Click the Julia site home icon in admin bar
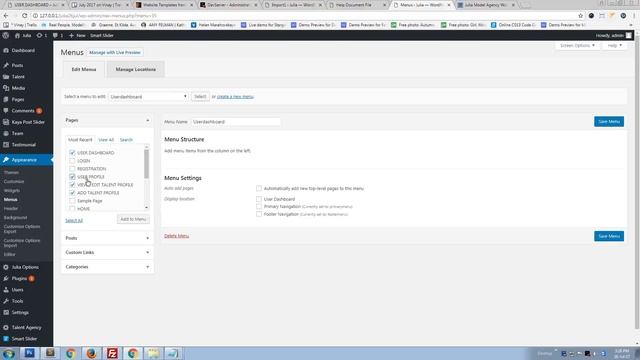The height and width of the screenshot is (360, 640). point(17,36)
